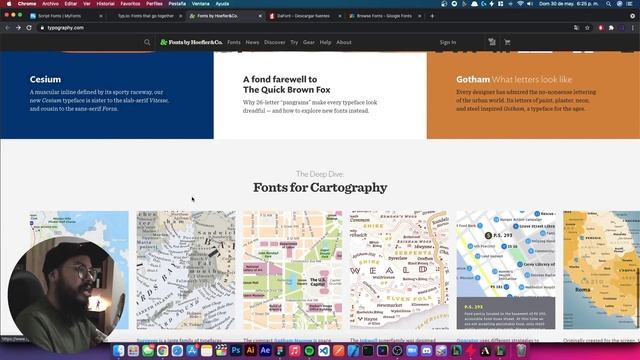Open the Chrome three-dot menu
This screenshot has height=360, width=640.
pos(633,28)
